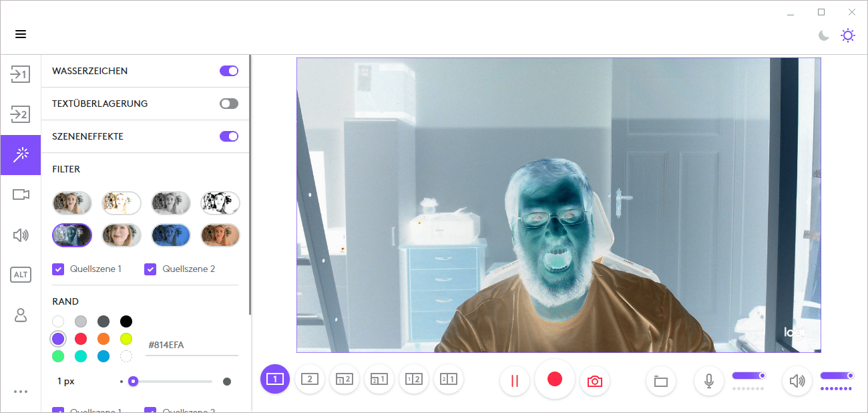Viewport: 868px width, 413px height.
Task: Open the camera settings tab
Action: click(x=21, y=194)
